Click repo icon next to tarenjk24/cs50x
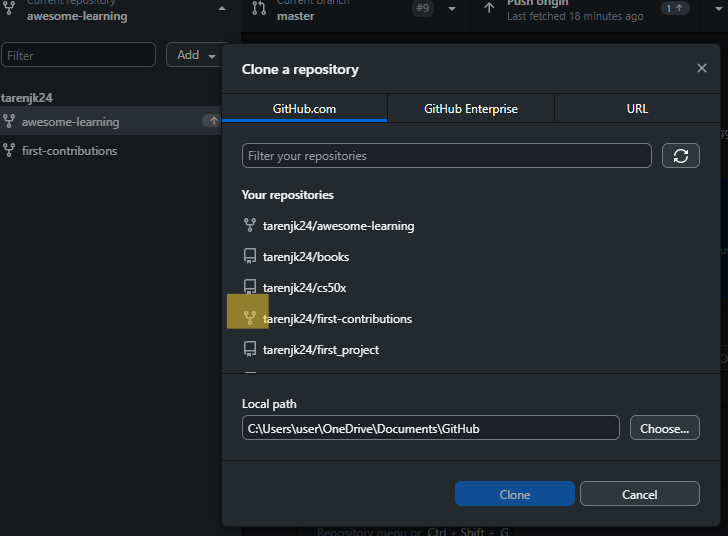 pyautogui.click(x=250, y=288)
